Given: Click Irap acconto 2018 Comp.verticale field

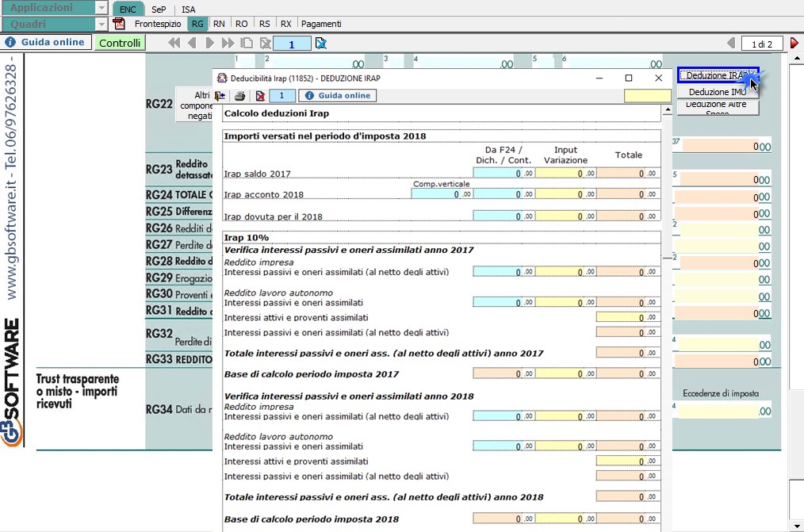Looking at the screenshot, I should [442, 193].
